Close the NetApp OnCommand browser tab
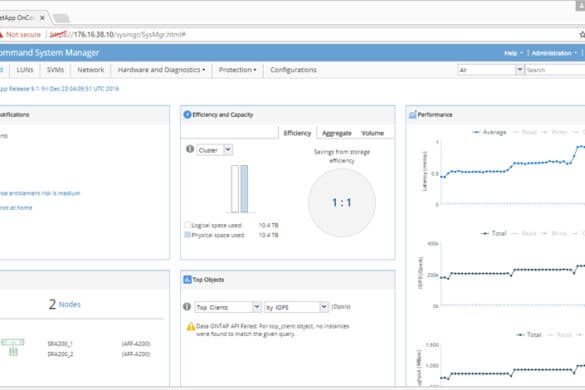Viewport: 585px width, 390px height. tap(42, 18)
